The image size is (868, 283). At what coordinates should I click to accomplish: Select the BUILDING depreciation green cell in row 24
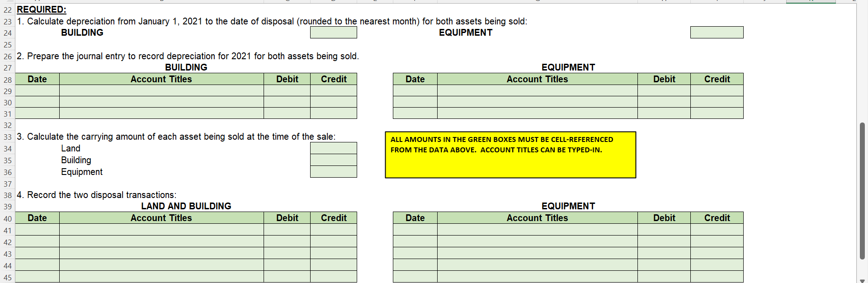tap(333, 33)
